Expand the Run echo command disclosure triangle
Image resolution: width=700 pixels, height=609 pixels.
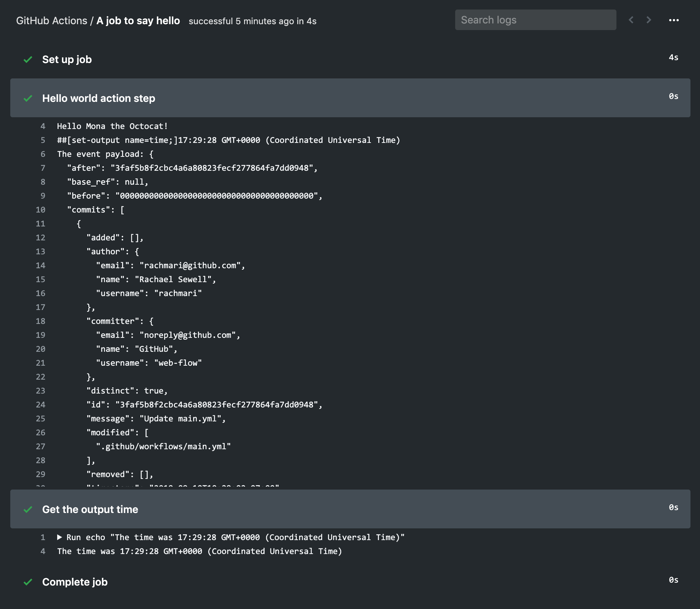tap(59, 537)
